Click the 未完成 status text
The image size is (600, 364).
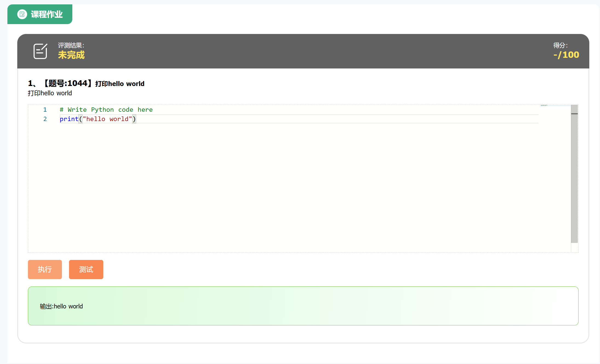pyautogui.click(x=71, y=55)
